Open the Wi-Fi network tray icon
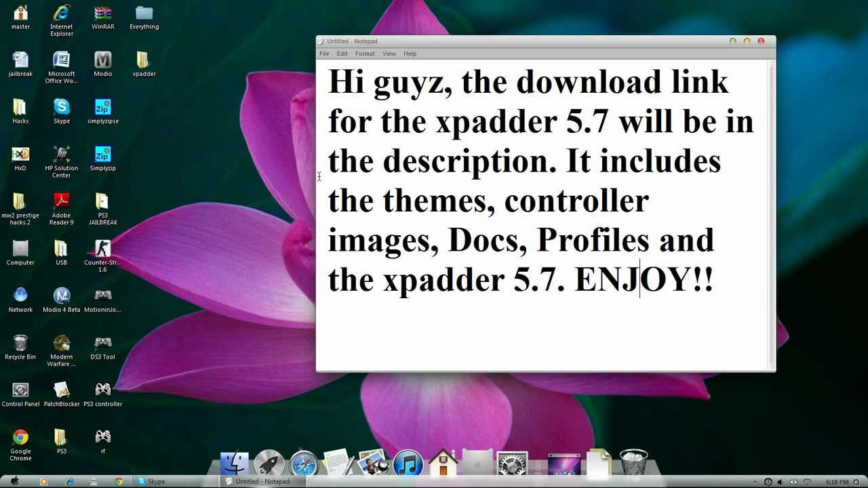The height and width of the screenshot is (488, 868). point(807,482)
